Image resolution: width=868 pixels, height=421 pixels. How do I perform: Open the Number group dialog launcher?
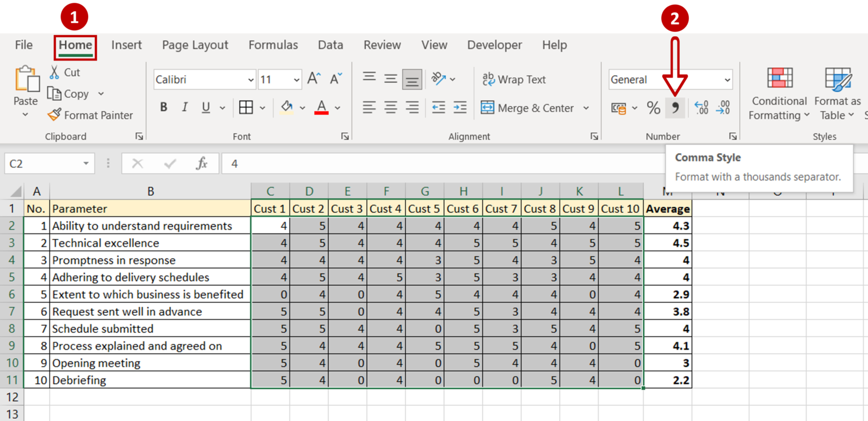point(732,136)
